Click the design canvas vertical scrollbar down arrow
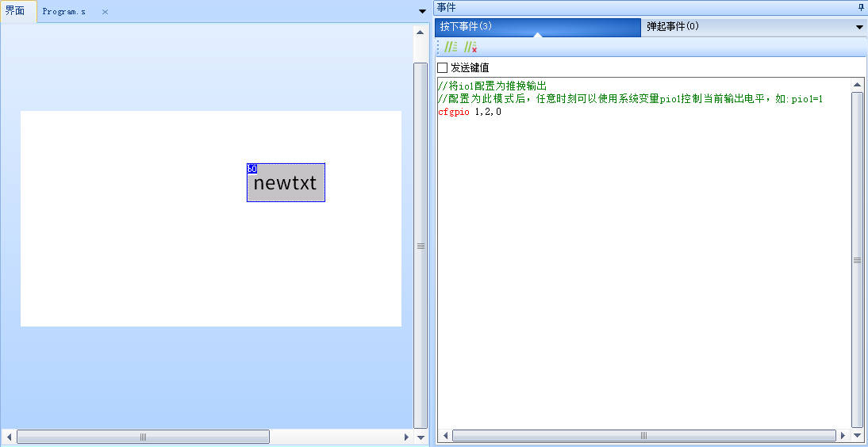The width and height of the screenshot is (868, 447). point(421,437)
